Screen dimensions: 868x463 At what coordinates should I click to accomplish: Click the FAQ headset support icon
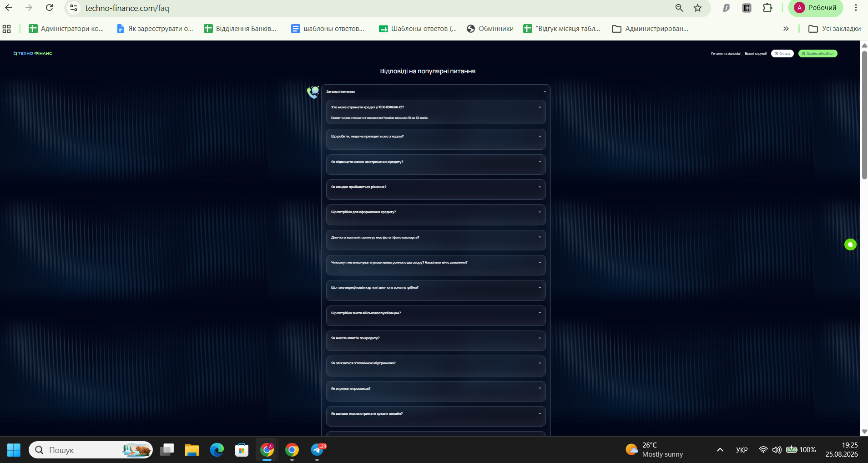point(313,92)
